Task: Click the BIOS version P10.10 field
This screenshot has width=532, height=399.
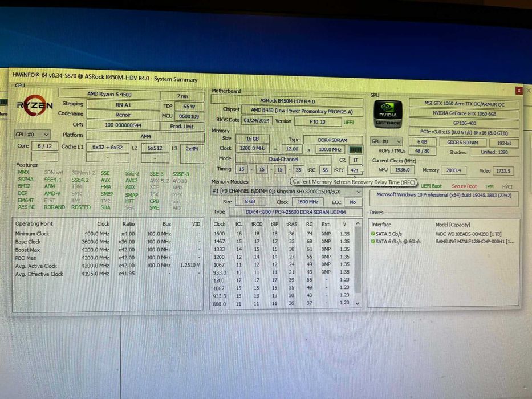Action: pos(318,121)
